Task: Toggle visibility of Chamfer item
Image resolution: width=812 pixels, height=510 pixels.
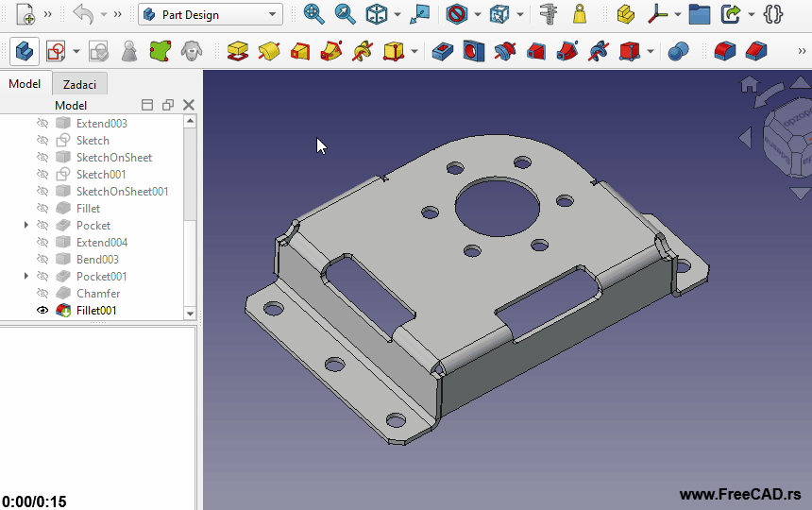Action: coord(42,294)
